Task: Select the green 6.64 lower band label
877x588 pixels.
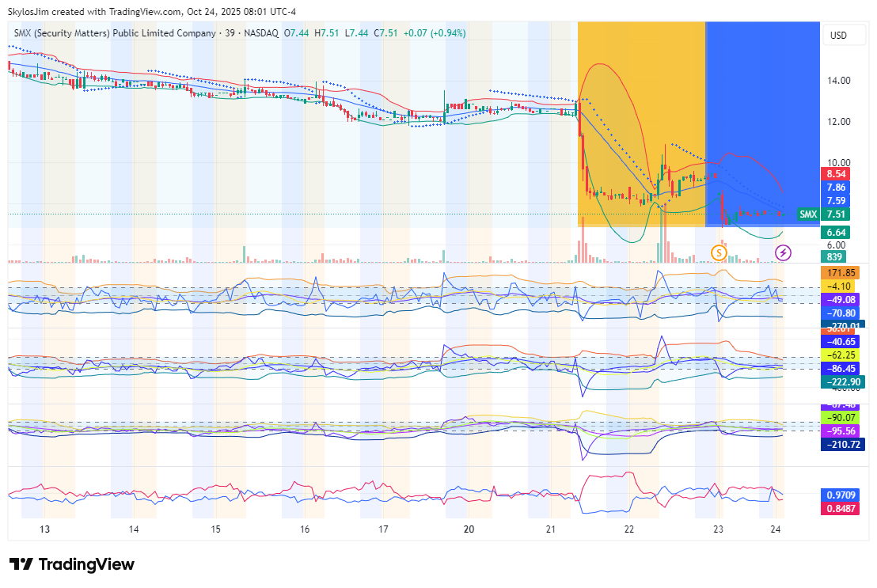Action: pyautogui.click(x=837, y=232)
